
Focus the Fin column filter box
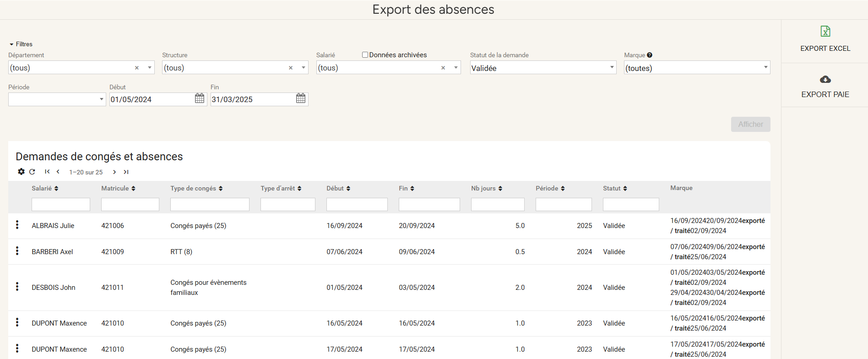[x=429, y=204]
